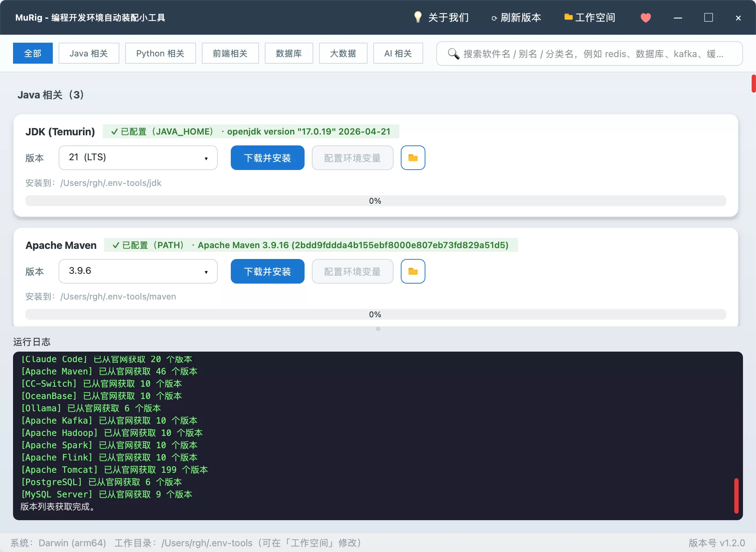Open the 关于我们 lightbulb item
Viewport: 756px width, 552px height.
441,17
